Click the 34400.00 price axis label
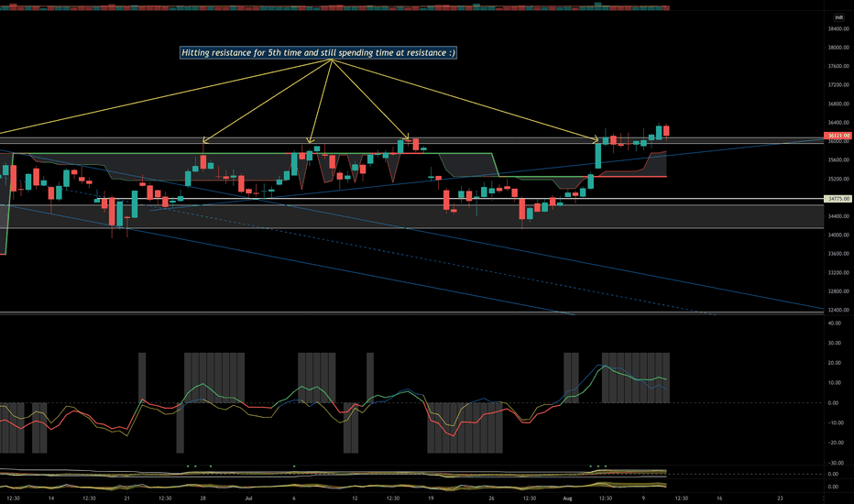 click(x=838, y=216)
